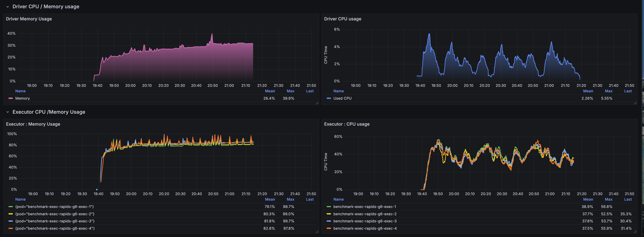Click the orange exec-4 CPU legend color swatch
Screen dimensions: 644x237
329,228
